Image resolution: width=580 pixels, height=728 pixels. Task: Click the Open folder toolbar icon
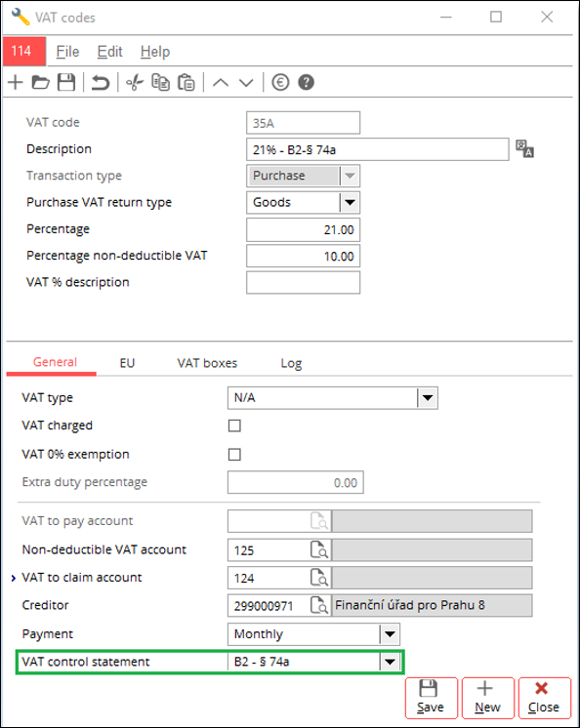(40, 83)
